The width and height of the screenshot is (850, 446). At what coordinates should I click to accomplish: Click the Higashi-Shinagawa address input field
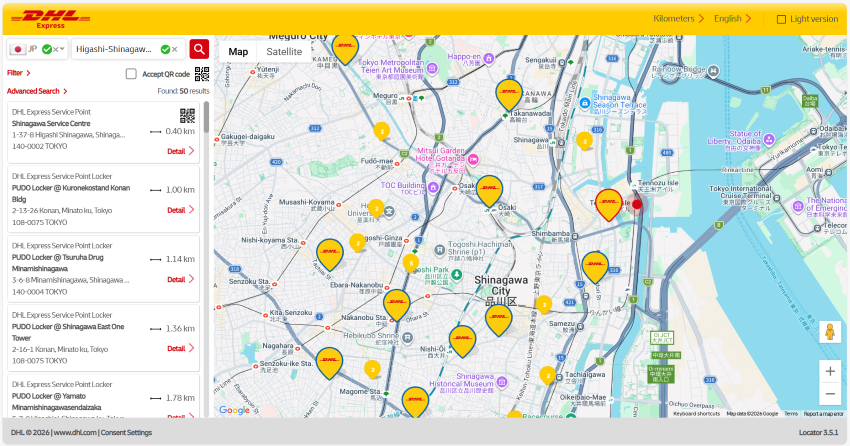[x=128, y=49]
